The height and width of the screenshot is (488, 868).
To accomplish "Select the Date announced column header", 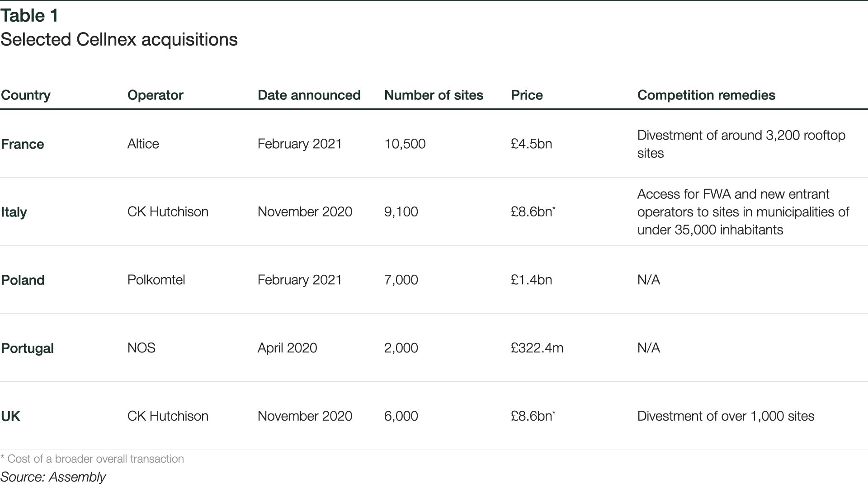I will click(x=309, y=95).
